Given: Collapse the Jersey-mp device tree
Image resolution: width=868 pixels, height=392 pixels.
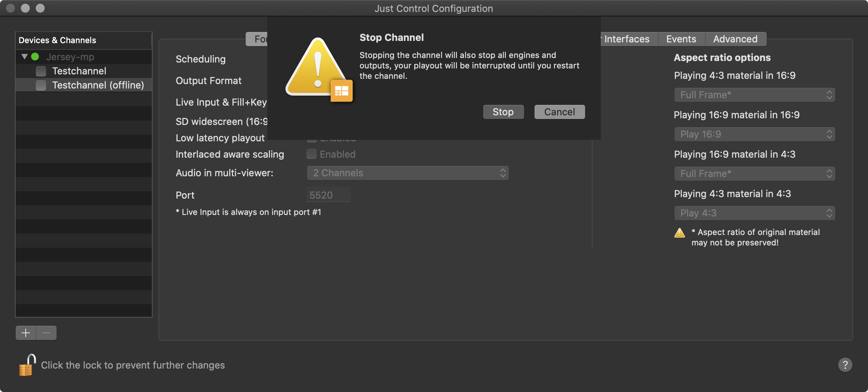Looking at the screenshot, I should (x=25, y=57).
